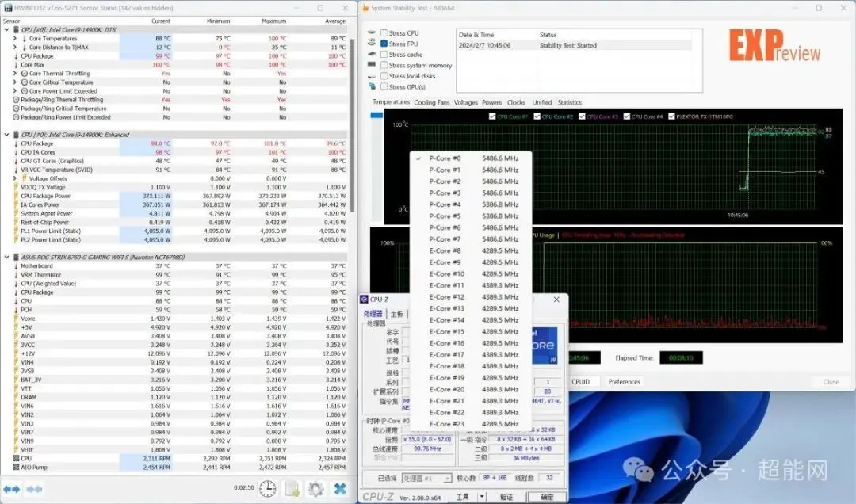
Task: Expand Voltage Offsets row
Action: [x=15, y=178]
